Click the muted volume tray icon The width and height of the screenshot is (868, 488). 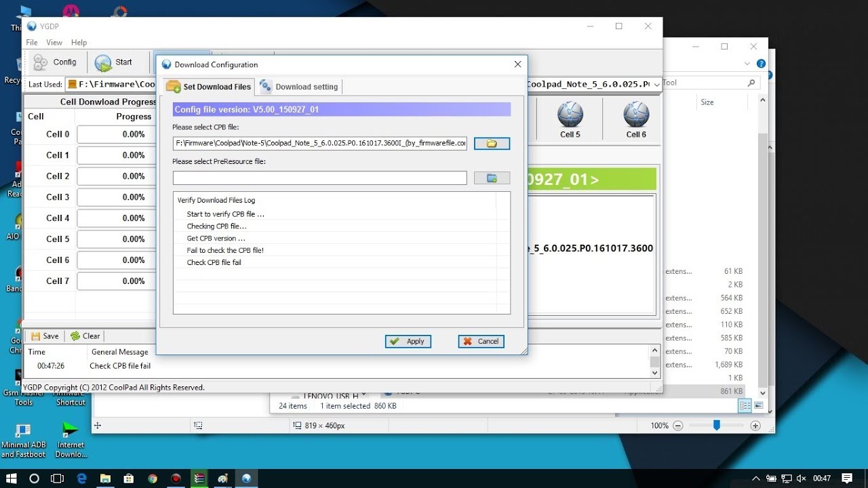coord(800,479)
